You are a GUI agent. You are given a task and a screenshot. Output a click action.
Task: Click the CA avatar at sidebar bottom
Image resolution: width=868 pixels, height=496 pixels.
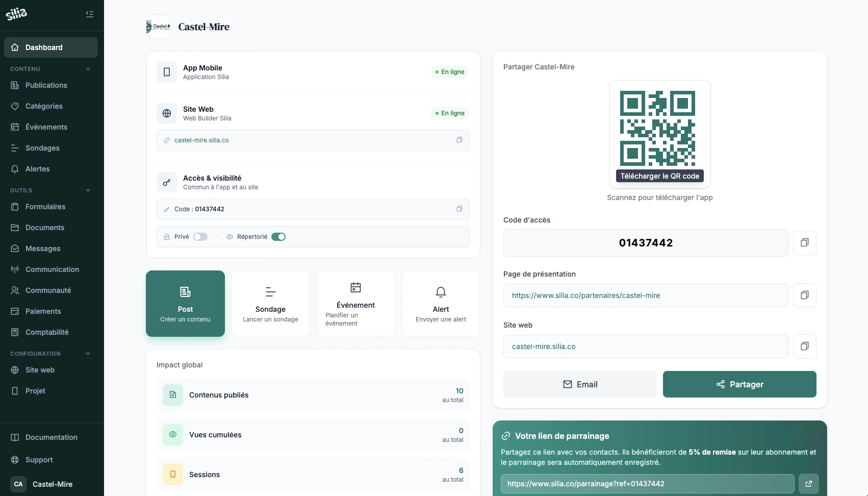click(x=18, y=484)
